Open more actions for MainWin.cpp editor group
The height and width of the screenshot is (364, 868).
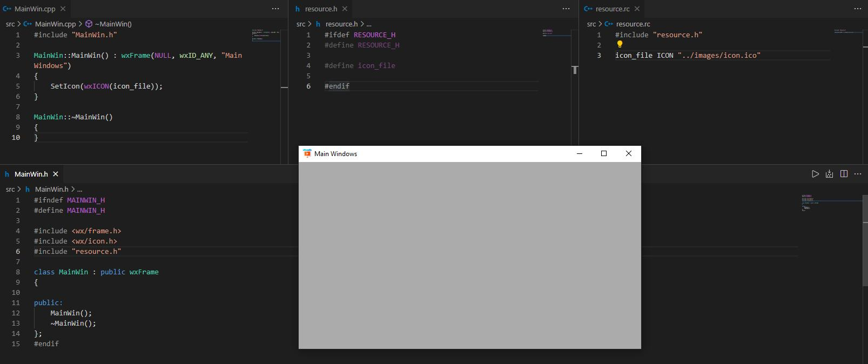[x=275, y=9]
